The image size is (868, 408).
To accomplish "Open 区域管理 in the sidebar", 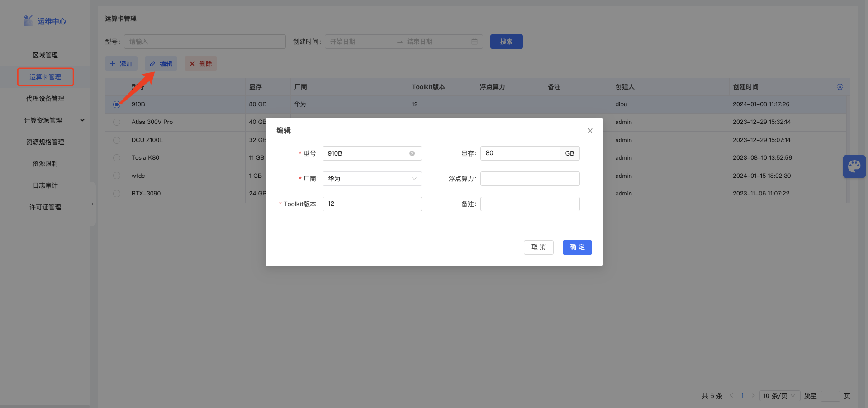I will [x=45, y=55].
